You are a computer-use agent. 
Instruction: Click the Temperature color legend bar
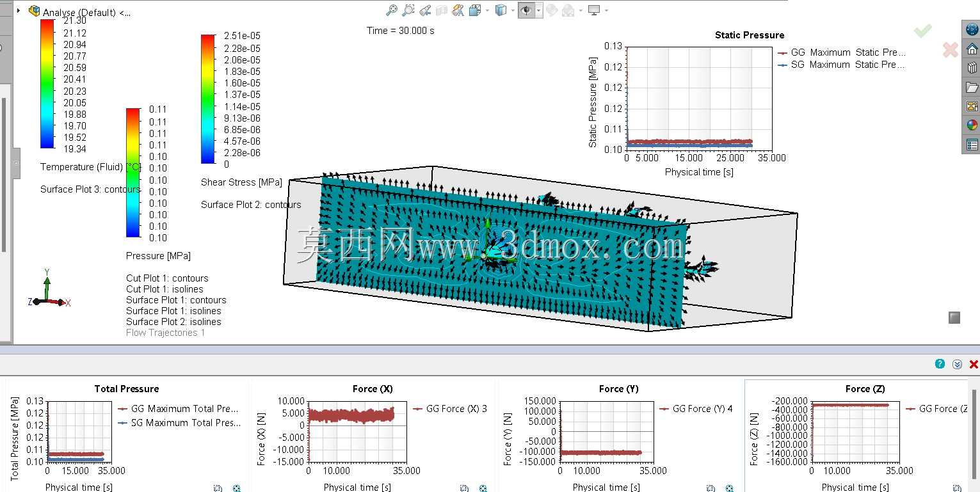point(47,84)
